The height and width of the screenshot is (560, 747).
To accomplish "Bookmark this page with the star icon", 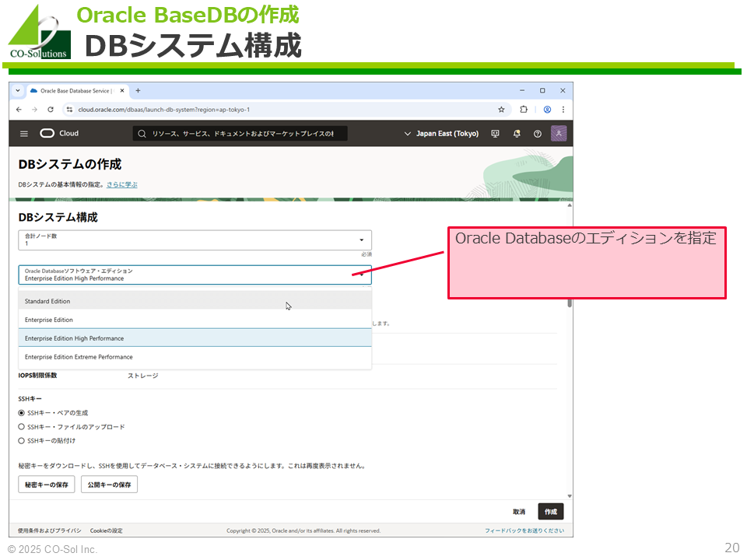I will [501, 110].
